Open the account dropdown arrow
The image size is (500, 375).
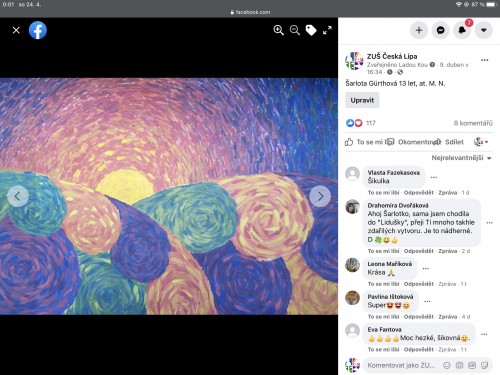pos(484,30)
